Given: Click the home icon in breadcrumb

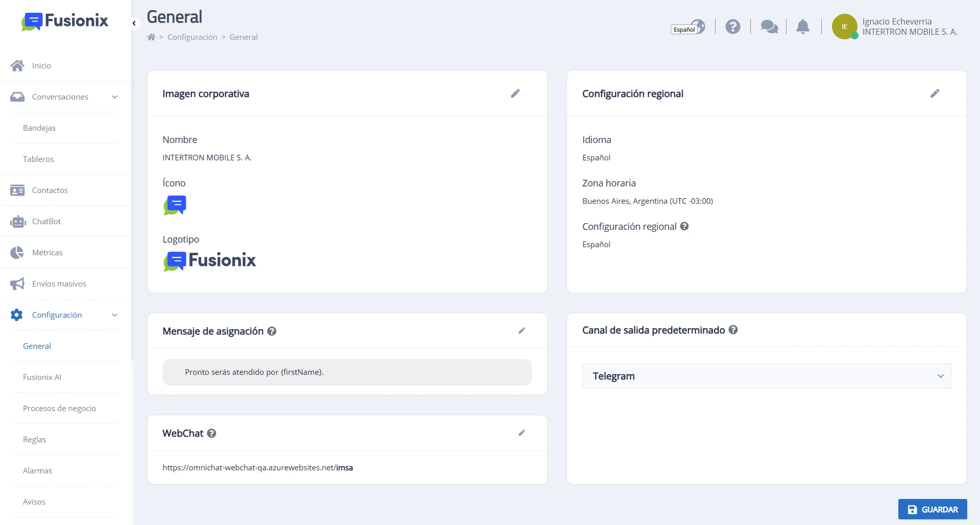Looking at the screenshot, I should 151,37.
